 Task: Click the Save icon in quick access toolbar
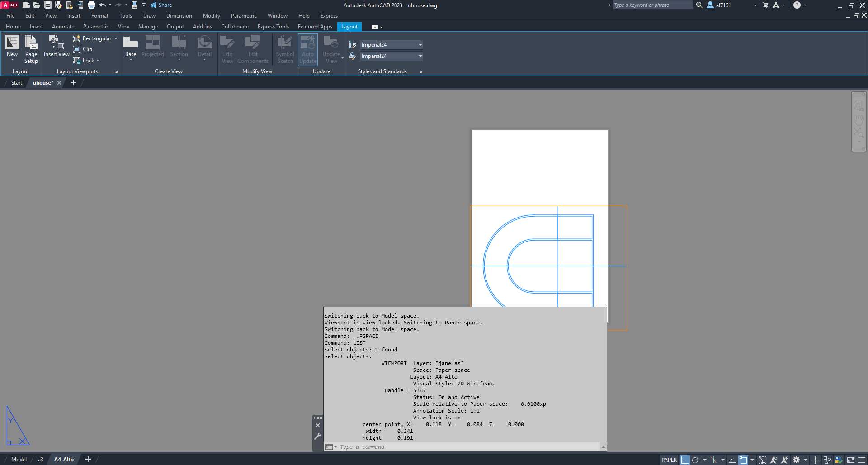point(48,5)
